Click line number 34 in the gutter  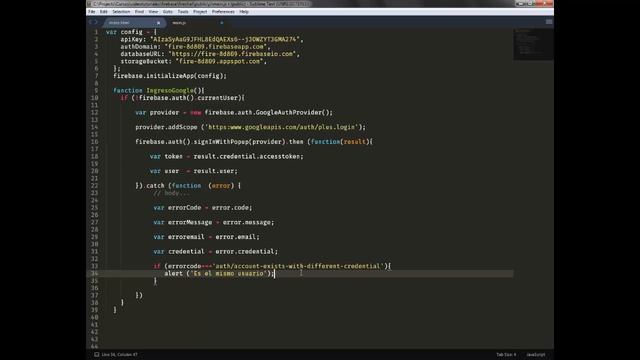coord(95,273)
